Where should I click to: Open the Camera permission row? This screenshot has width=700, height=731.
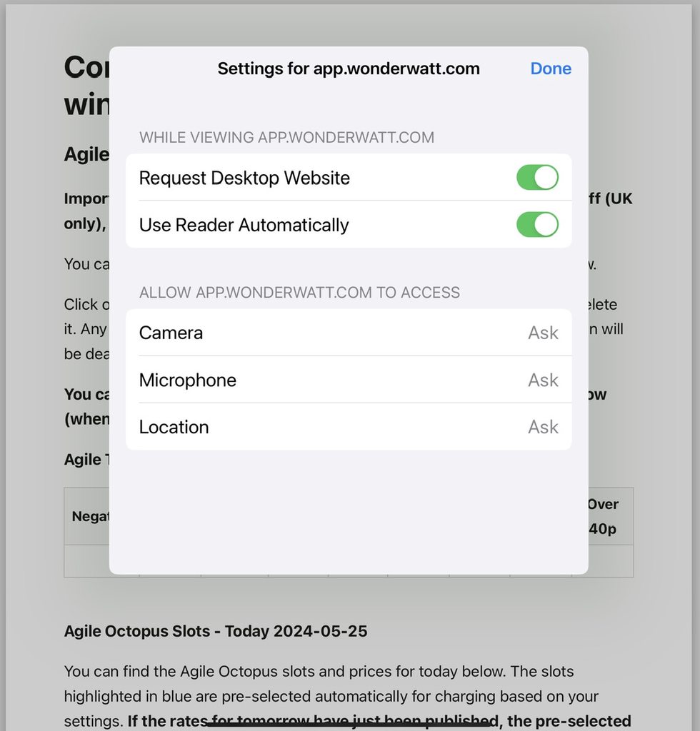[x=348, y=333]
